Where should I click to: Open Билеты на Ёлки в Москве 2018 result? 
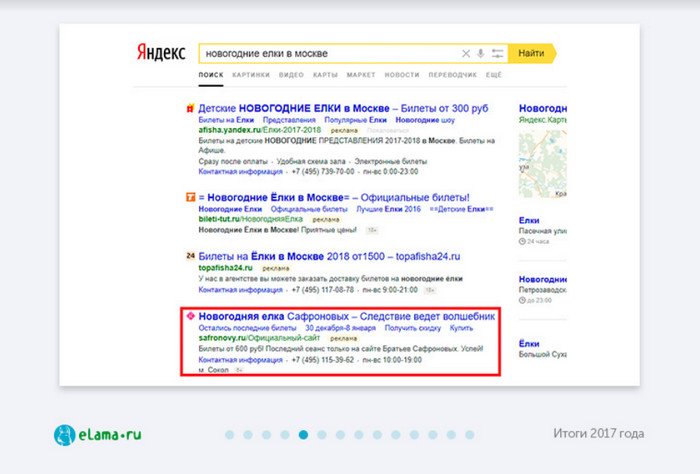(x=329, y=256)
